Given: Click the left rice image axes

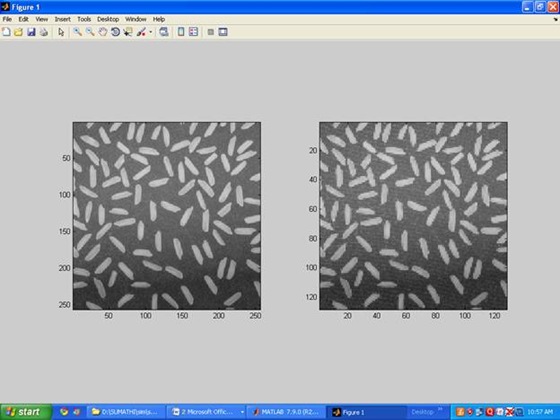Looking at the screenshot, I should tap(167, 216).
